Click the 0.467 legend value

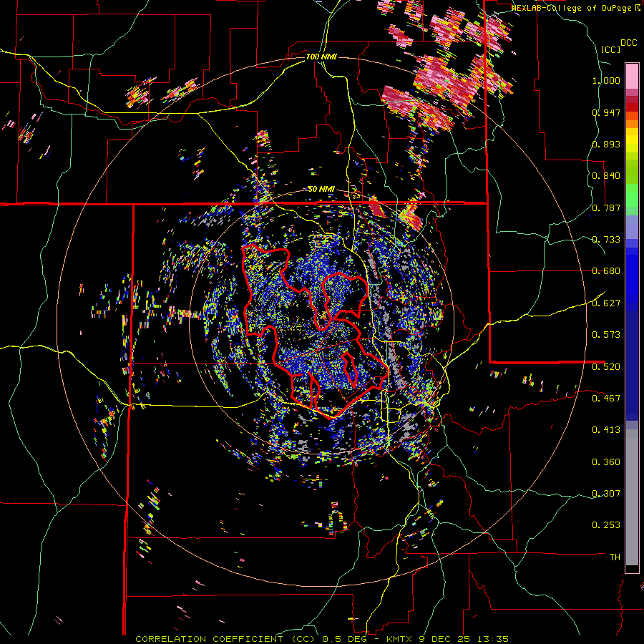[x=606, y=398]
